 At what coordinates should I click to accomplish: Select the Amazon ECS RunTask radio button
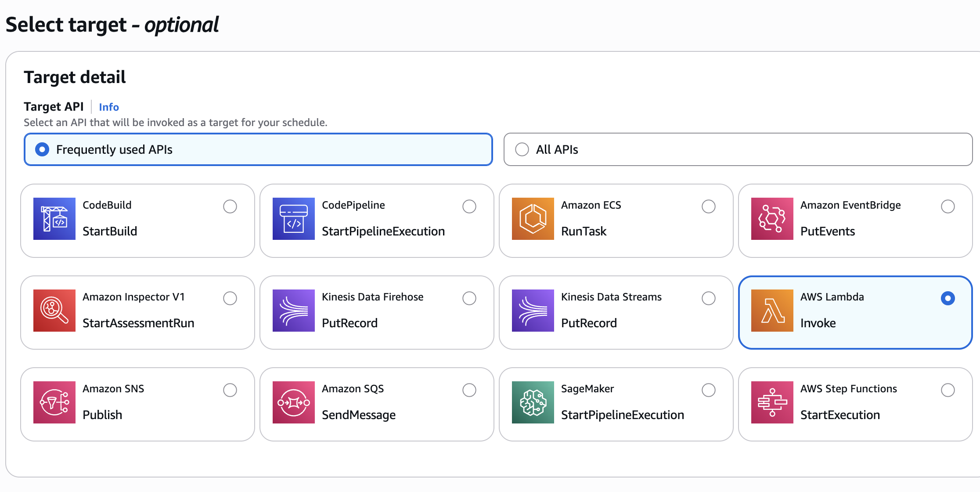point(709,206)
